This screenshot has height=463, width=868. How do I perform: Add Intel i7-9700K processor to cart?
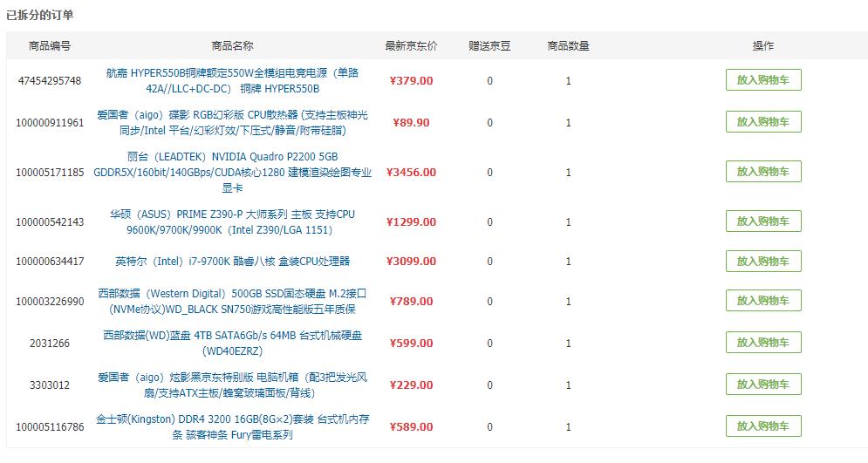pos(763,261)
